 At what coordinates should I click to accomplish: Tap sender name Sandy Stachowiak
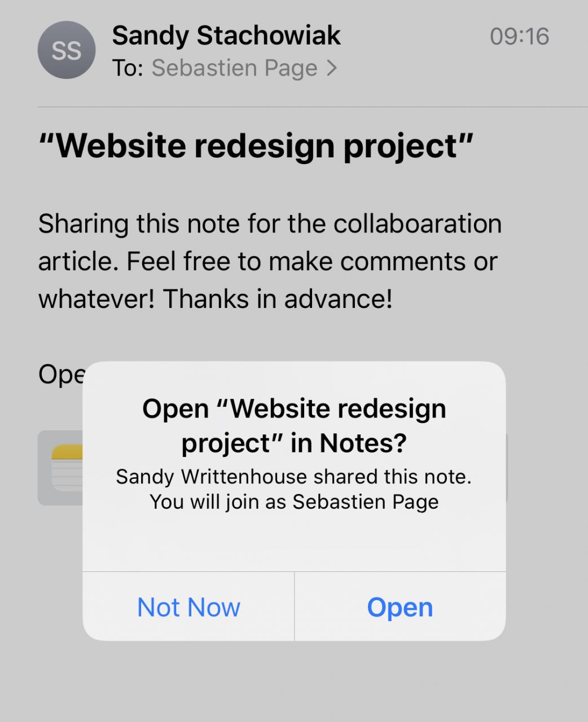226,36
